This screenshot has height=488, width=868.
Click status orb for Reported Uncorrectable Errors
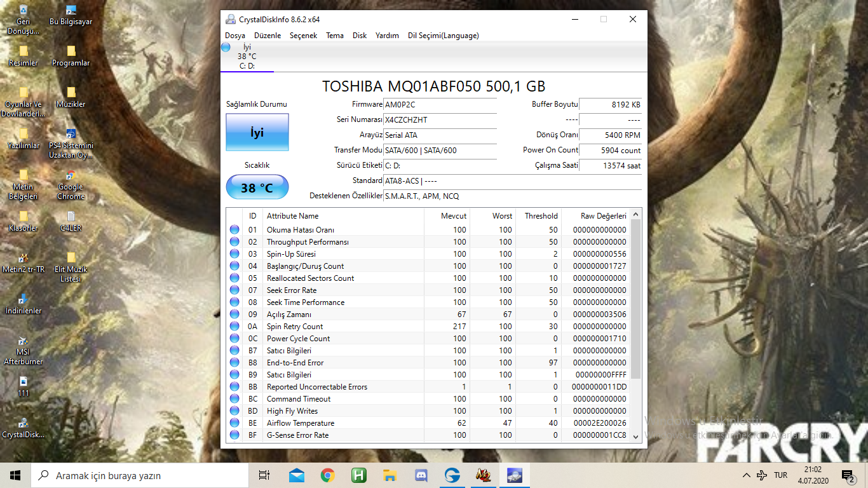tap(234, 386)
